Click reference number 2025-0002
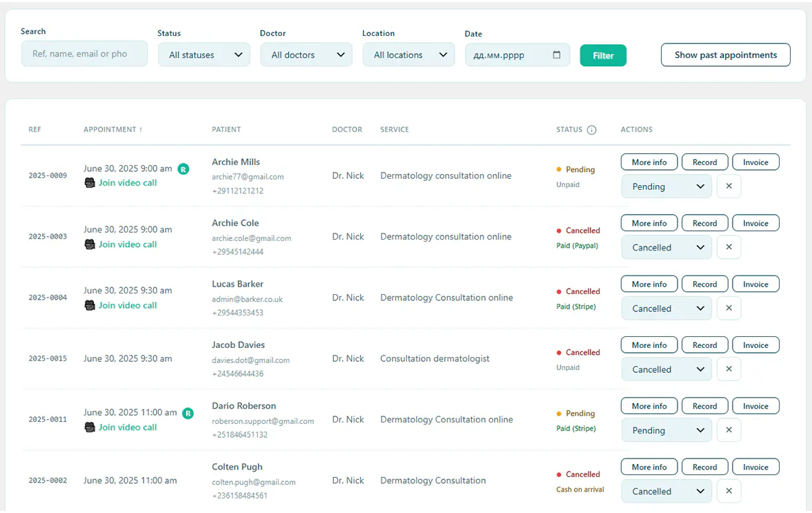This screenshot has height=513, width=812. 48,481
